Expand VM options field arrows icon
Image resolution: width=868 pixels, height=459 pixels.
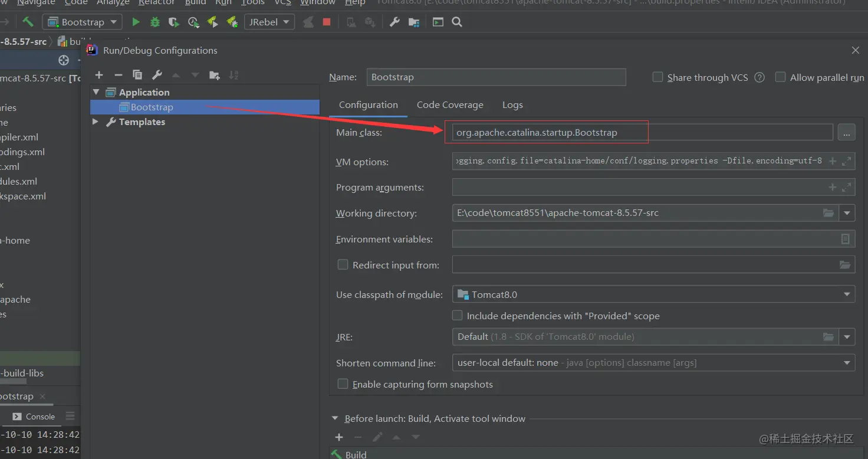pos(847,160)
